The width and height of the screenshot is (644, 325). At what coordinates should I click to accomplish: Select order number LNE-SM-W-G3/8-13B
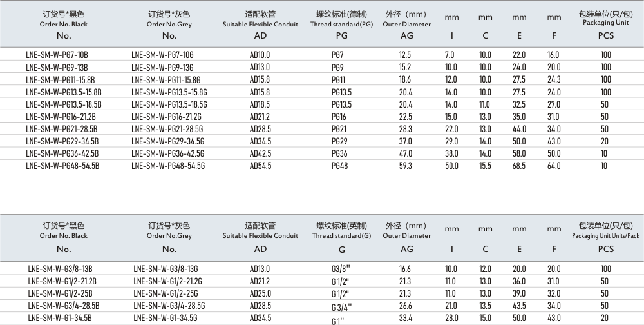tap(61, 269)
